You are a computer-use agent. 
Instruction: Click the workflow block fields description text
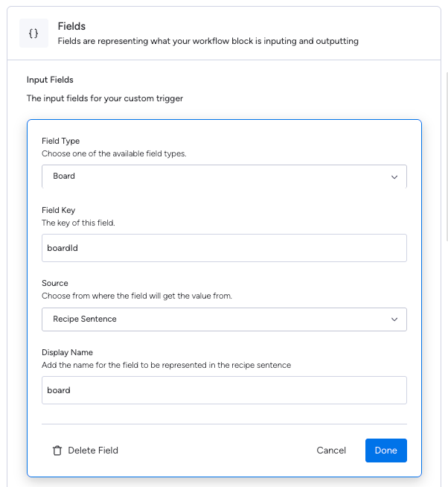[208, 41]
